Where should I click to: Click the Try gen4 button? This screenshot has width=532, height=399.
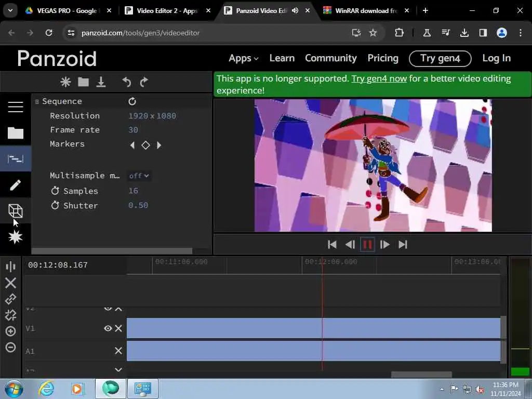pyautogui.click(x=440, y=58)
